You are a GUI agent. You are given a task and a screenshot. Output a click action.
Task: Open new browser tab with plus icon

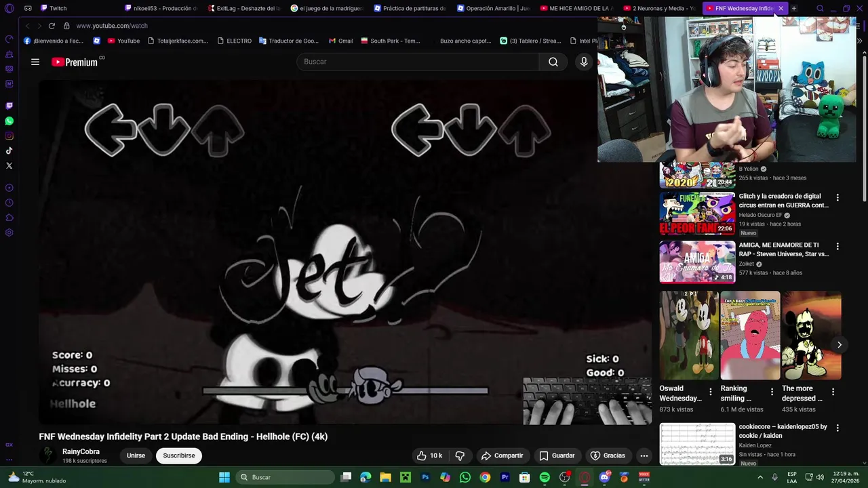794,8
